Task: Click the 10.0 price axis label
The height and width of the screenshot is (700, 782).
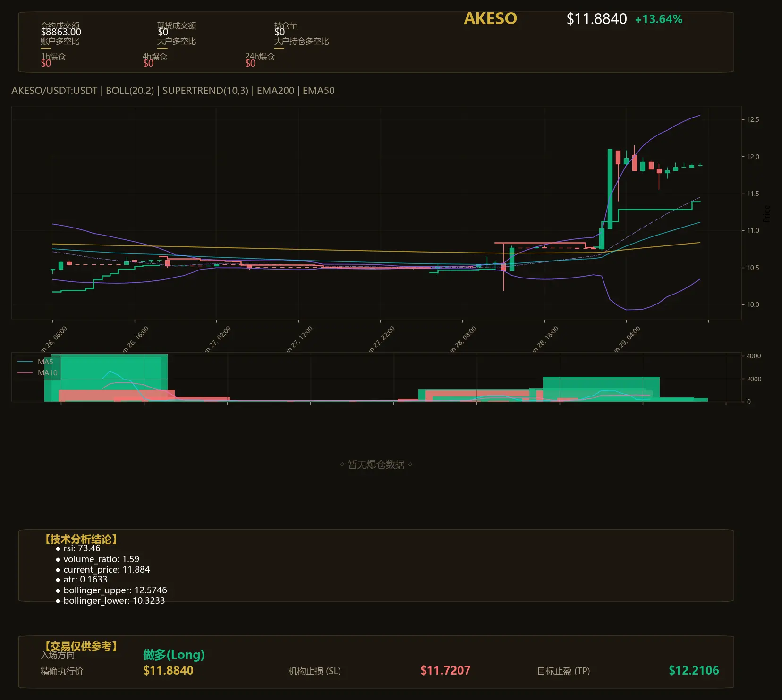Action: (x=753, y=304)
